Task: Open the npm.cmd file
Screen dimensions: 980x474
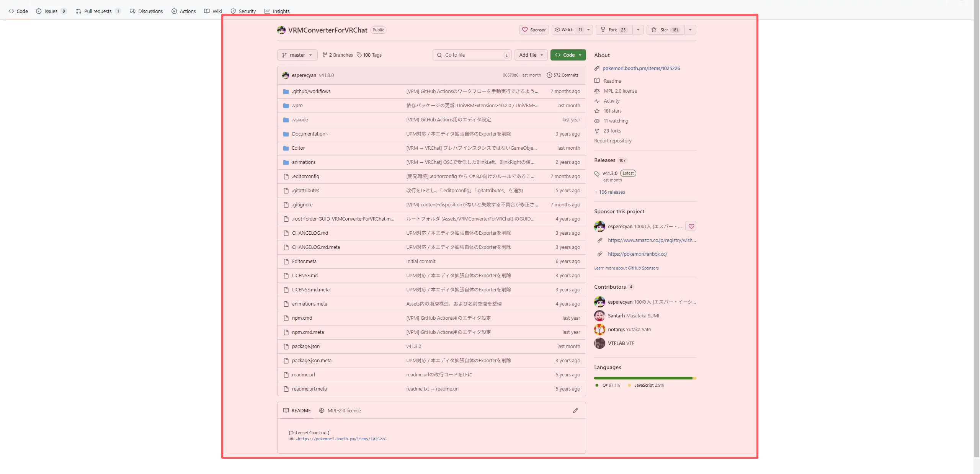Action: 302,318
